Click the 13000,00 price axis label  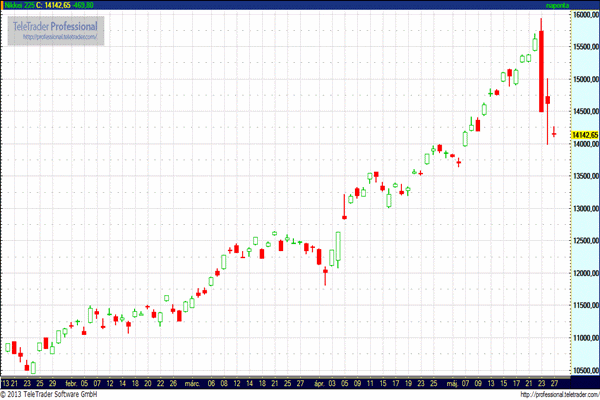[584, 209]
